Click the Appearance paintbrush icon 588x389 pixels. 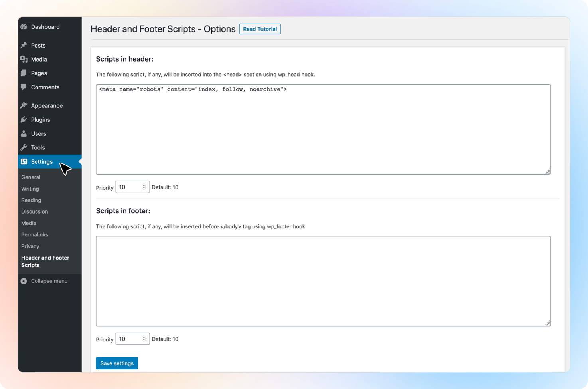(24, 105)
